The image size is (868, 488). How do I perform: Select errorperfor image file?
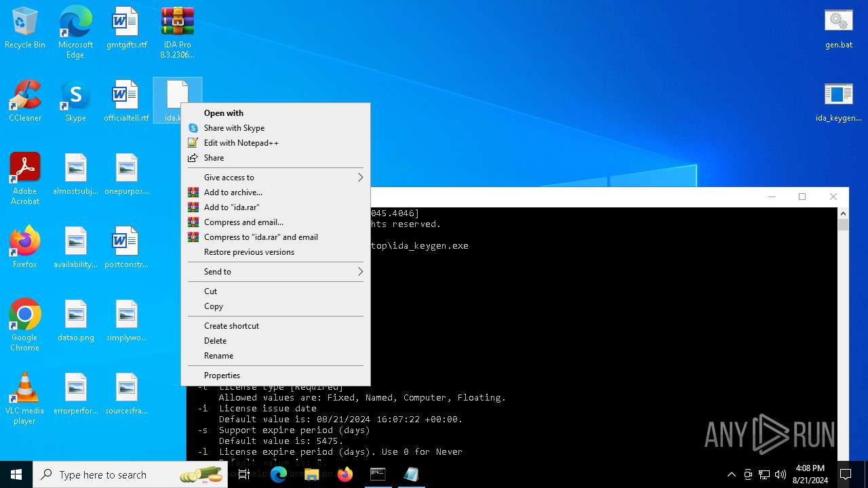(75, 394)
